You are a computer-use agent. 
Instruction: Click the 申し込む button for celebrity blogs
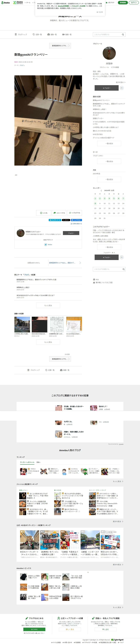[105, 629]
